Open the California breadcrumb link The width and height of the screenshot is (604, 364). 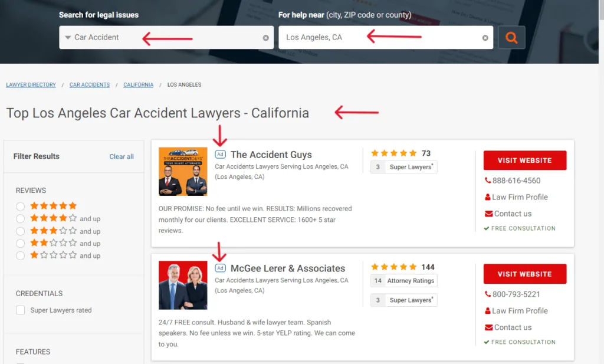(x=138, y=85)
